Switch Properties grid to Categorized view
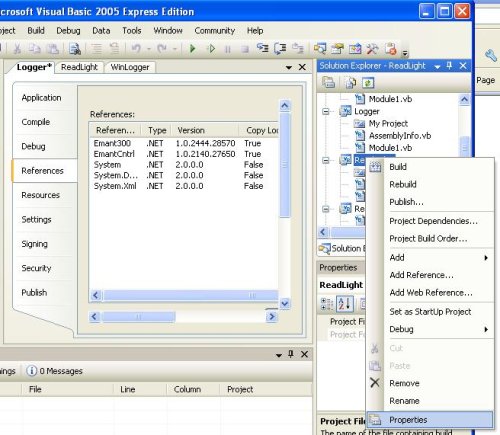The width and height of the screenshot is (500, 435). tap(327, 304)
